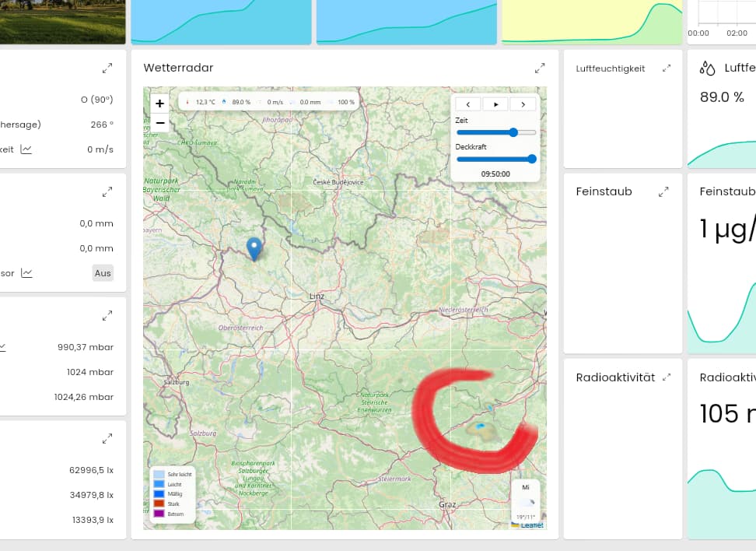Viewport: 756px width, 551px height.
Task: Zoom in on the weather radar map
Action: [159, 104]
